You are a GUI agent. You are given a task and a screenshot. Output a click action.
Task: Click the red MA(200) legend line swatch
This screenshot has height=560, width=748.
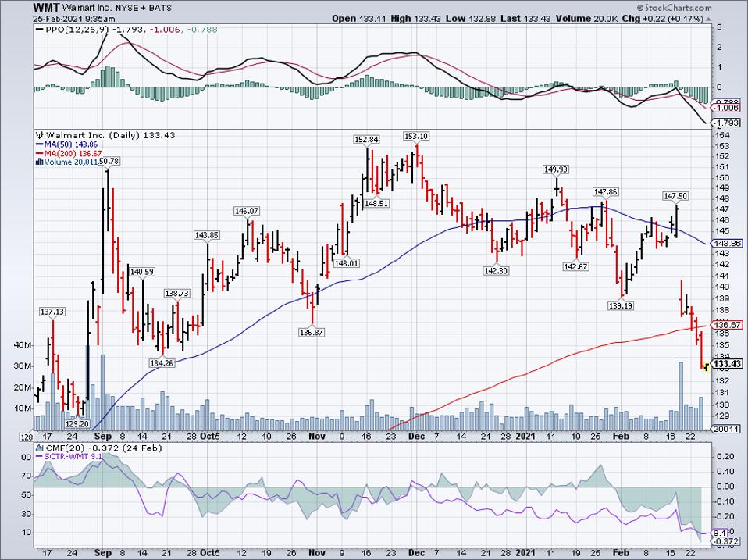point(38,153)
